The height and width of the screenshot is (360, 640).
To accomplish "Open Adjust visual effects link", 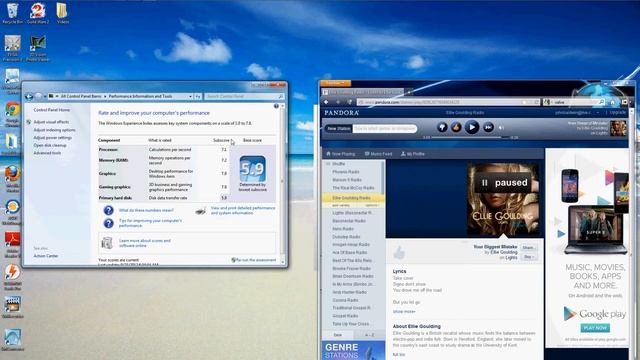I will point(51,122).
